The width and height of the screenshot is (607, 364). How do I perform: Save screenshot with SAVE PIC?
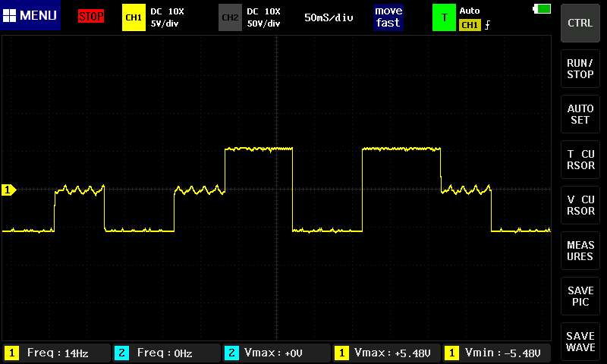point(580,297)
